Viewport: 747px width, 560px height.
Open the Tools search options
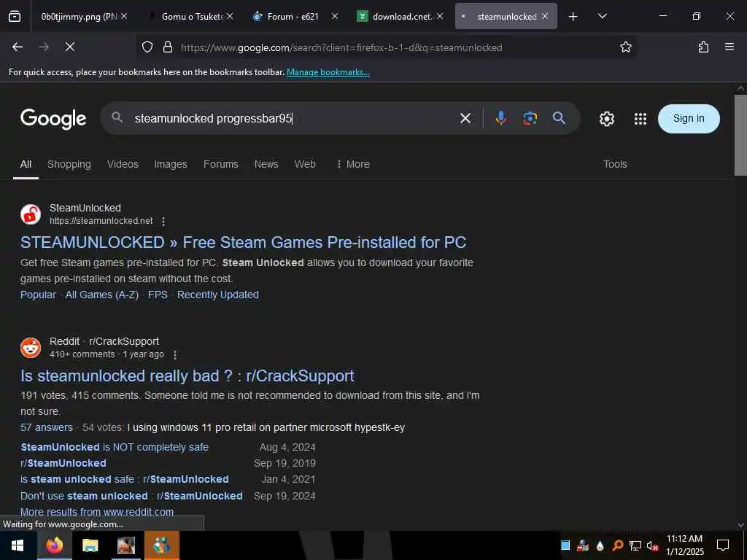tap(615, 164)
